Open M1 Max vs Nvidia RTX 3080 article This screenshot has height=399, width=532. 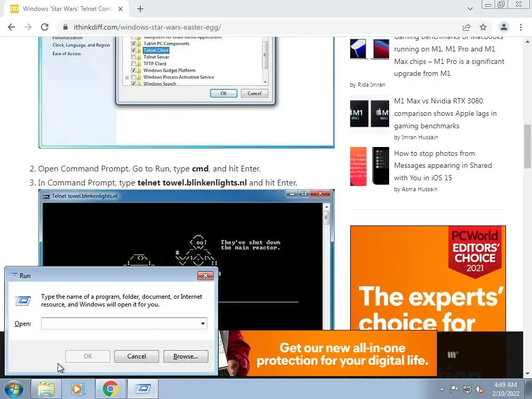click(445, 113)
